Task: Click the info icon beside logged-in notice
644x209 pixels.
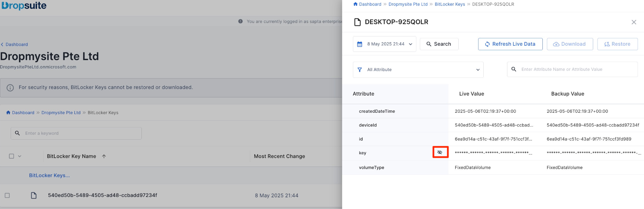Action: point(240,21)
